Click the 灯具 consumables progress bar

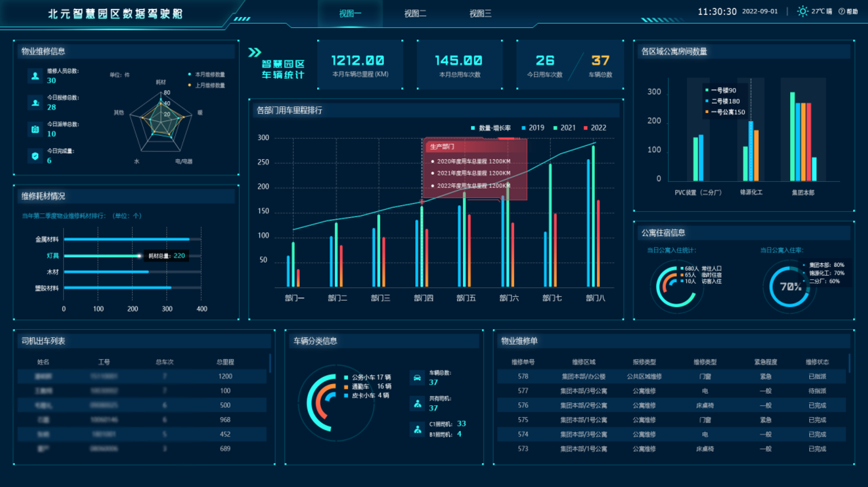(132, 256)
